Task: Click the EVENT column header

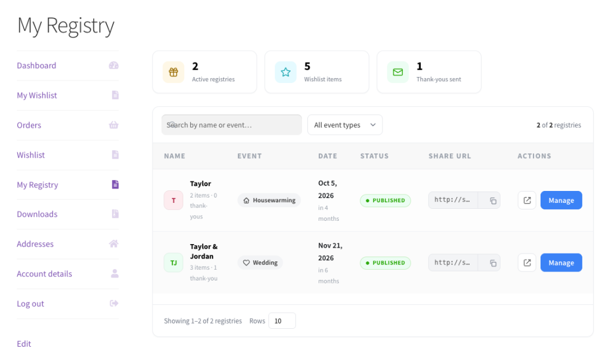Action: point(249,156)
